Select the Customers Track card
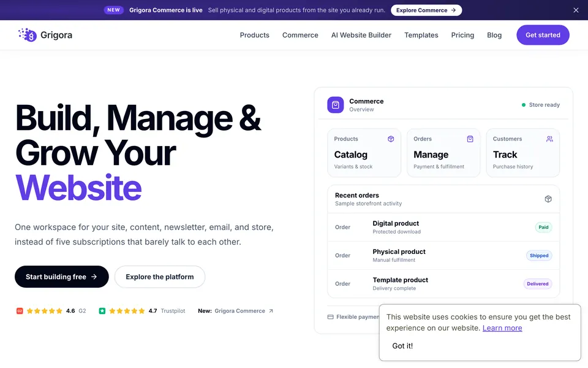 [522, 153]
